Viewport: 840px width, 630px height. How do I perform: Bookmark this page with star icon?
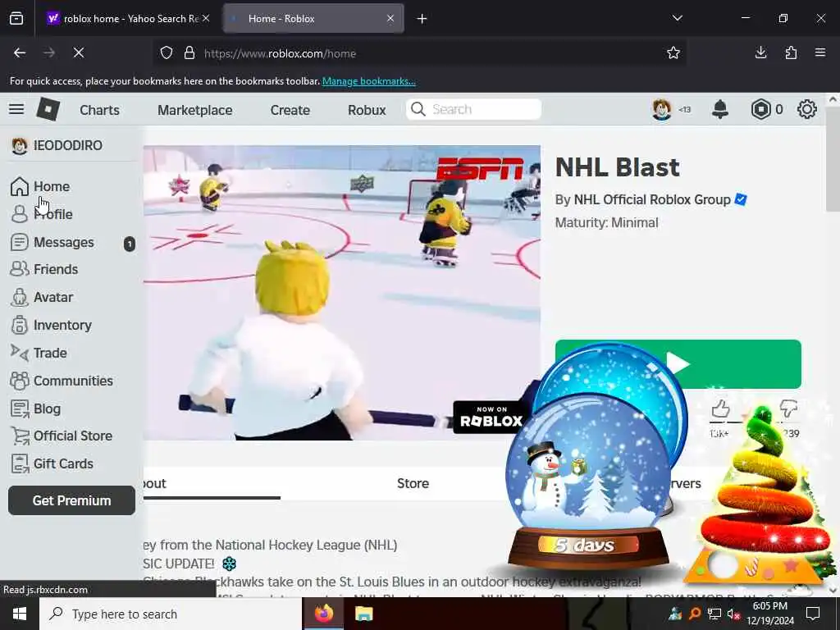click(x=673, y=53)
